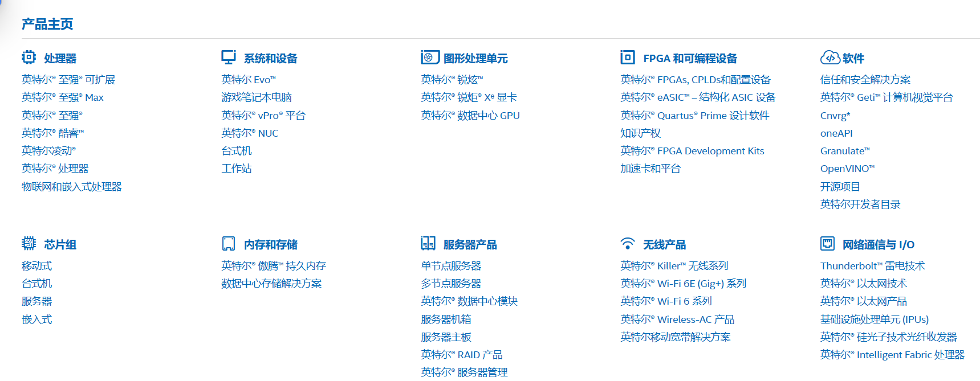Open FPGAs, CPLDs和配置设备 link
Image resolution: width=980 pixels, height=381 pixels.
coord(696,80)
